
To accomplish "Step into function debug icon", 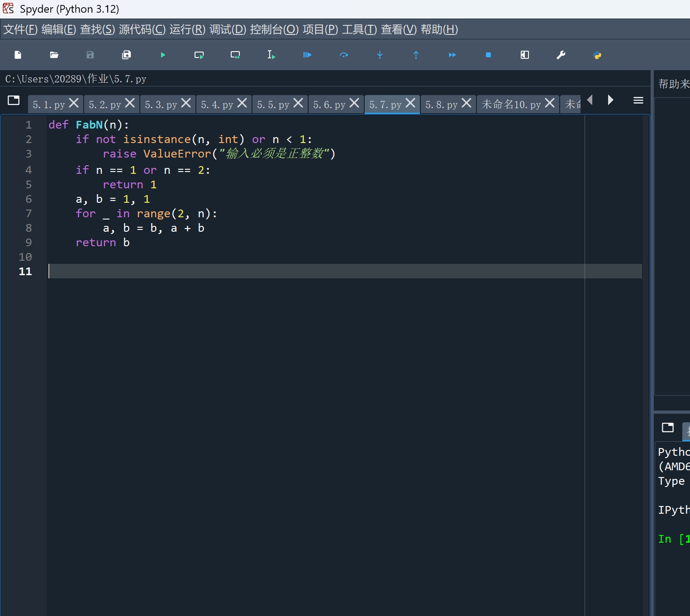I will [x=380, y=55].
